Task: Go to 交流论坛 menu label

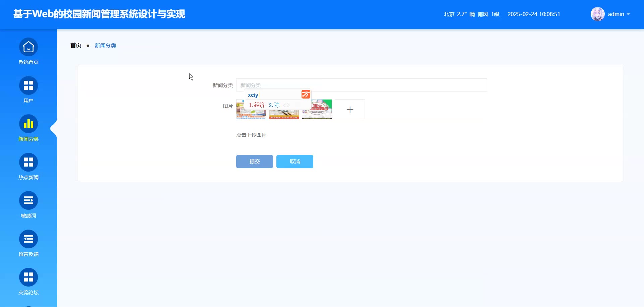Action: 29,293
